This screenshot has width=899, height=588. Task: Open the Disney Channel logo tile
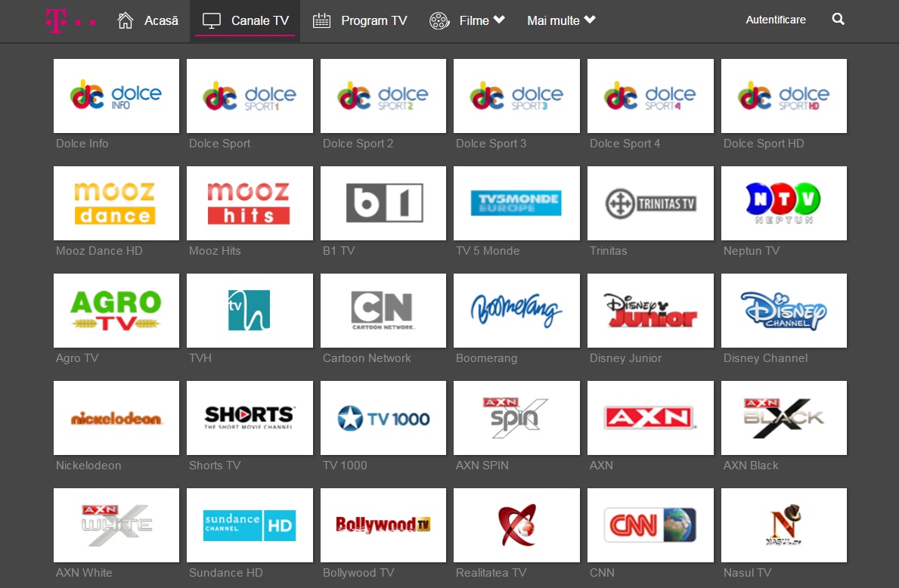point(784,310)
